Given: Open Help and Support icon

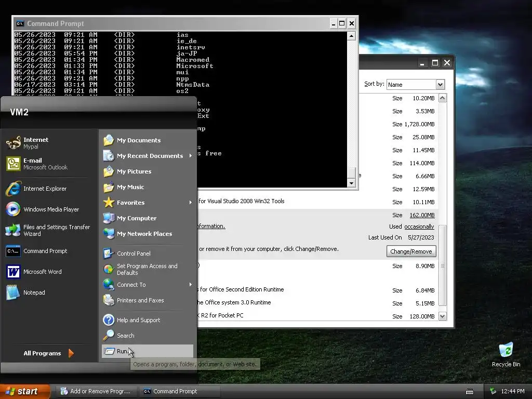Looking at the screenshot, I should tap(109, 320).
